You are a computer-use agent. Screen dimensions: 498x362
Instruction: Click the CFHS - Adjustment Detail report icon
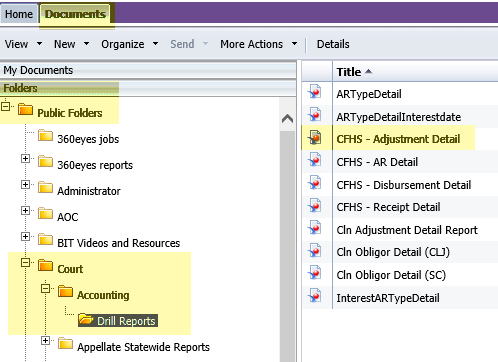[x=315, y=137]
